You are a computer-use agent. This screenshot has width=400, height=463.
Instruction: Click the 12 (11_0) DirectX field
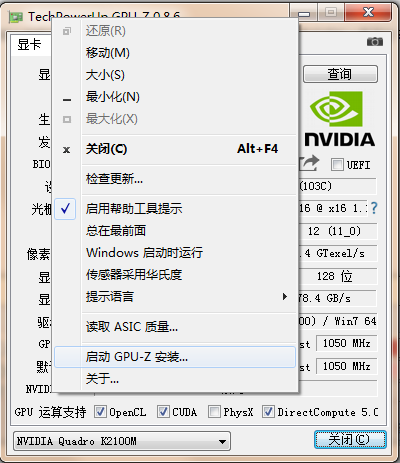coord(337,231)
